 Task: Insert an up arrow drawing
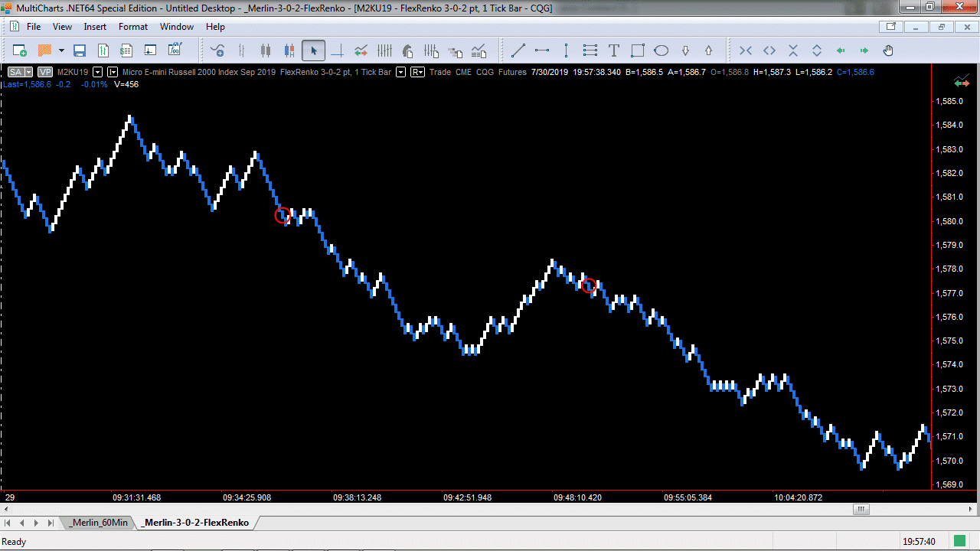709,51
